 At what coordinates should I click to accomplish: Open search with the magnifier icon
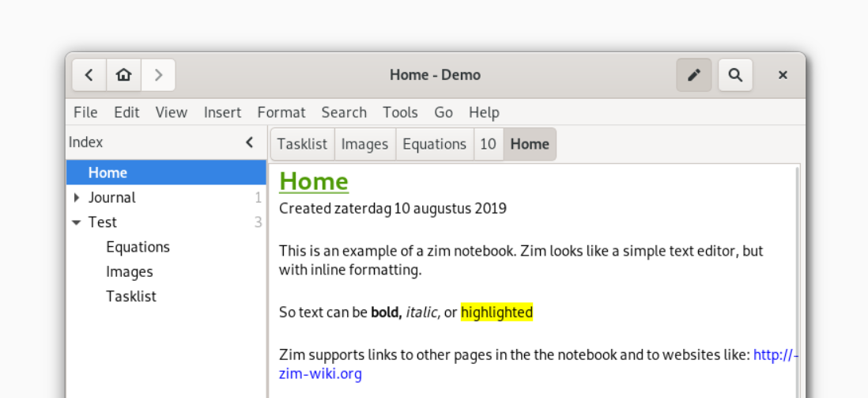point(735,75)
